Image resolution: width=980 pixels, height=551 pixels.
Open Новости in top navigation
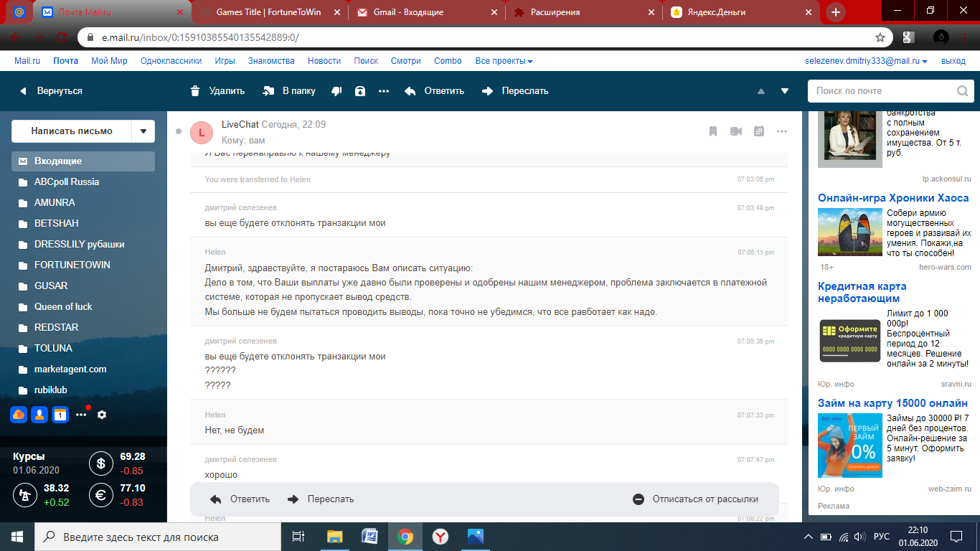pyautogui.click(x=324, y=61)
